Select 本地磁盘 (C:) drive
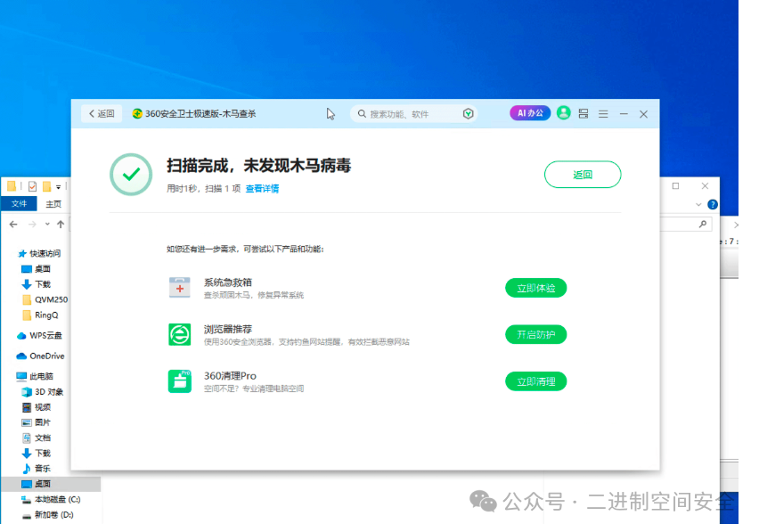Screen dimensions: 759x532 coord(52,499)
